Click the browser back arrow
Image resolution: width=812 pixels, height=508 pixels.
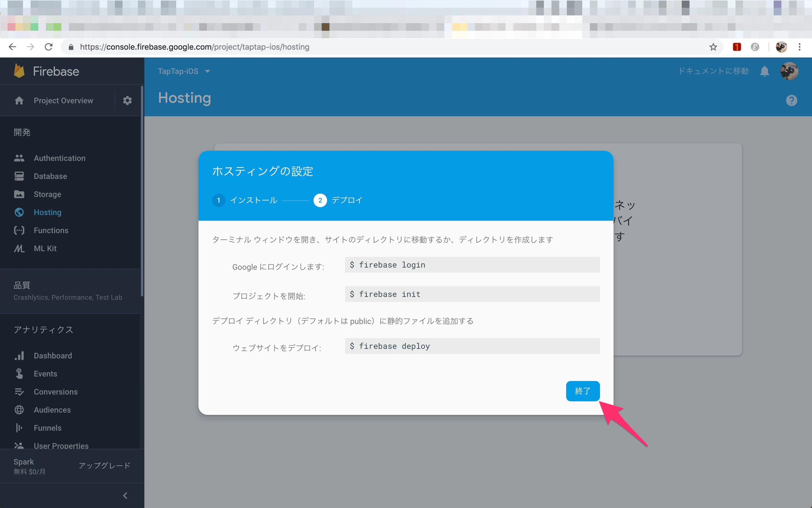[12, 47]
